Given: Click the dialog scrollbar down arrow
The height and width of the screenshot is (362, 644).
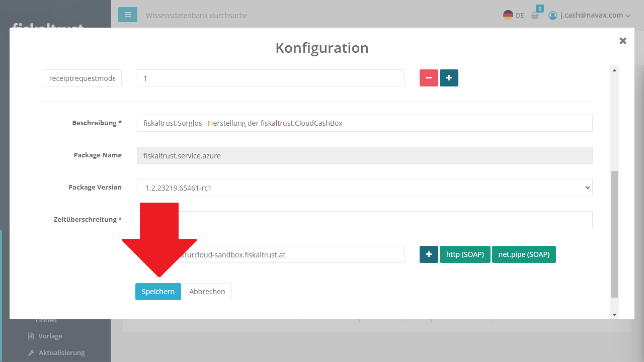Looking at the screenshot, I should 614,314.
